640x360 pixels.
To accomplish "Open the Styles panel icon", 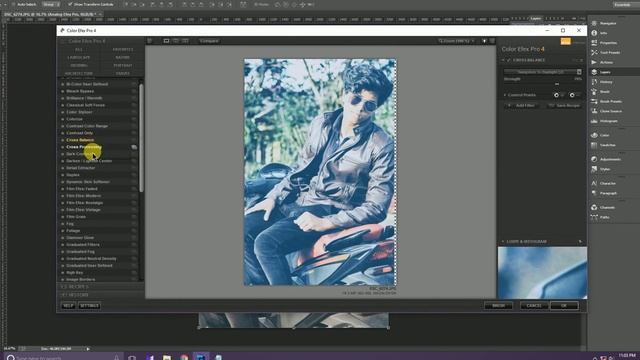I will [594, 169].
